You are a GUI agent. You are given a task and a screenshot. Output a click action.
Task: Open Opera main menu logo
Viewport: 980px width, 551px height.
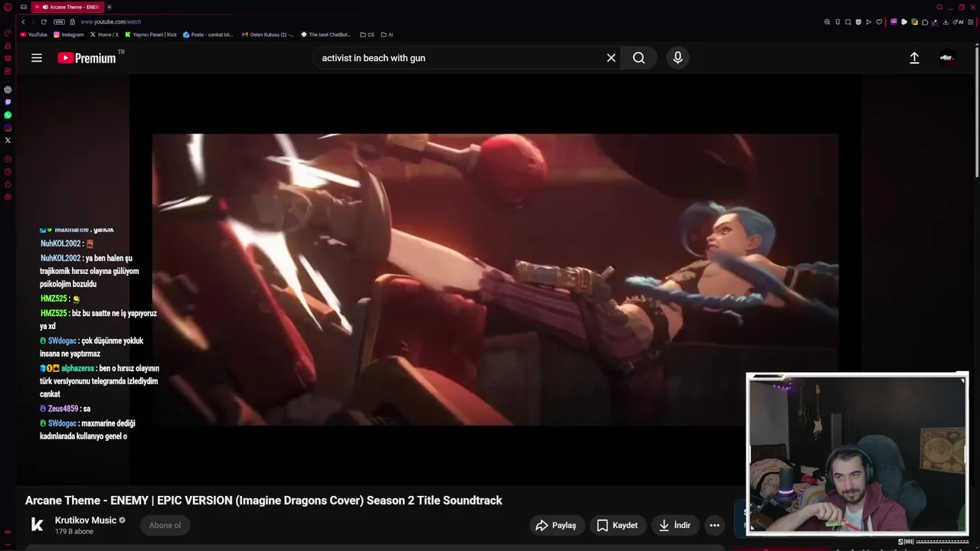[8, 7]
